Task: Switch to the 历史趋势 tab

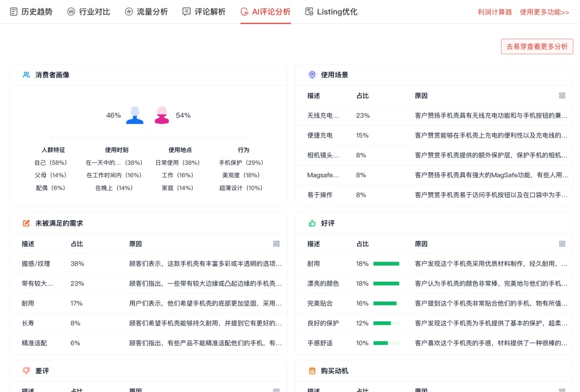Action: 31,12
